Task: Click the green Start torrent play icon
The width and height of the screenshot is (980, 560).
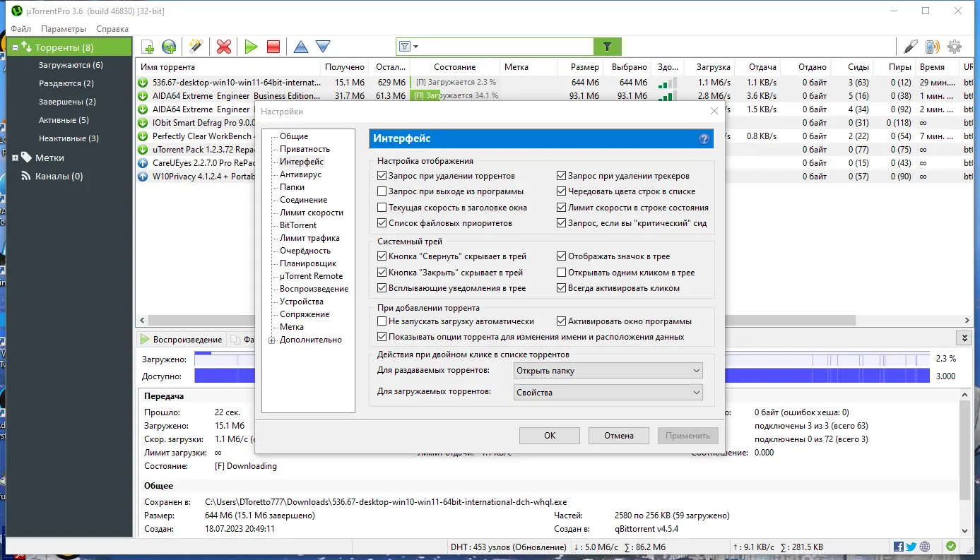Action: (x=251, y=47)
